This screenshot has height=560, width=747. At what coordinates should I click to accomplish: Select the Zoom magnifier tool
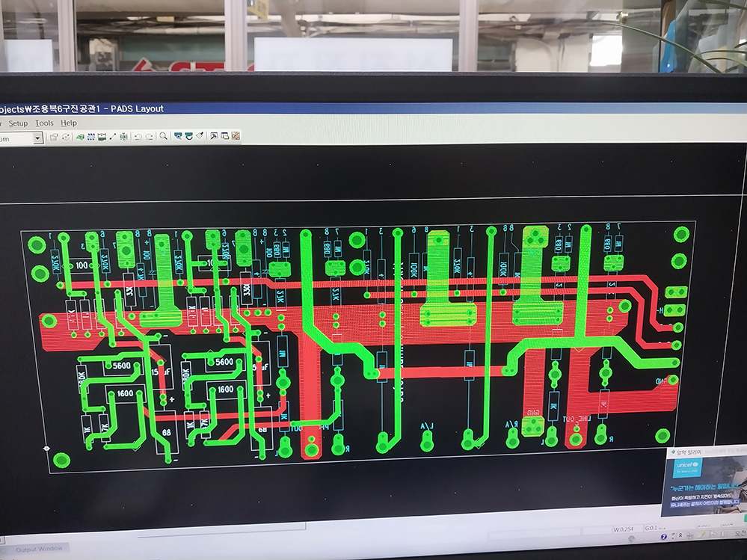[x=164, y=136]
